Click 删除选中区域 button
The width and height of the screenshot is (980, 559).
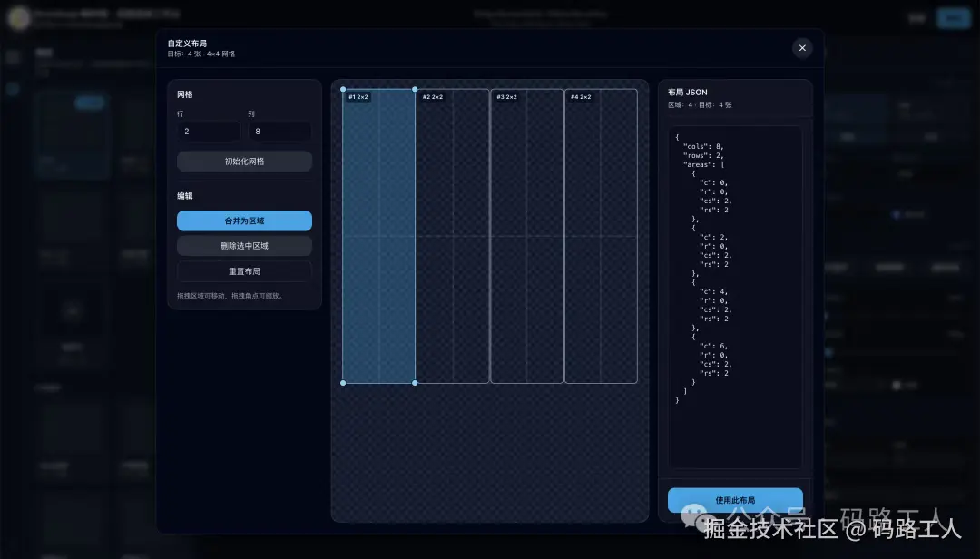click(x=244, y=246)
